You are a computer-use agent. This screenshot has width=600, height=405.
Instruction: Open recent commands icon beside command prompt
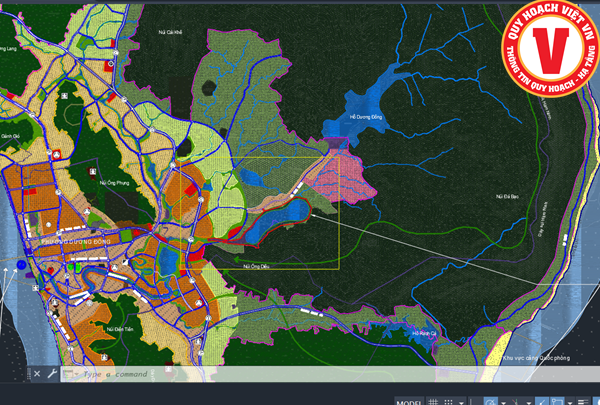pos(70,374)
